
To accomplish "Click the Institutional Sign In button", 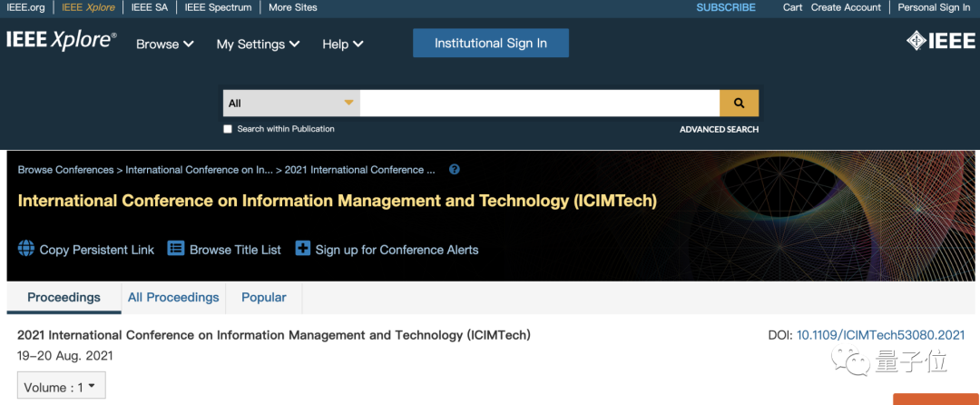I will 491,43.
